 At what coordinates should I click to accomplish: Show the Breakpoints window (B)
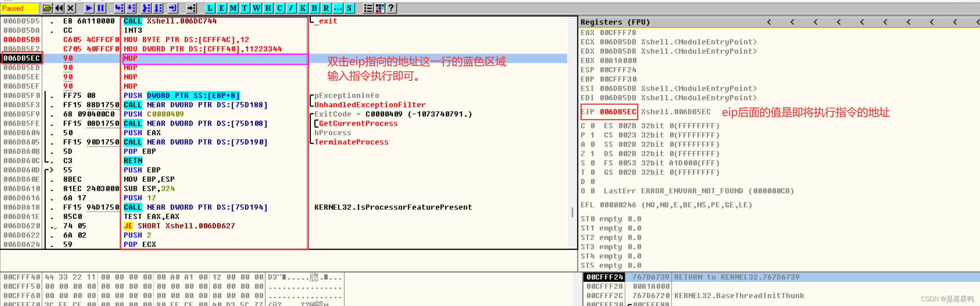point(315,8)
